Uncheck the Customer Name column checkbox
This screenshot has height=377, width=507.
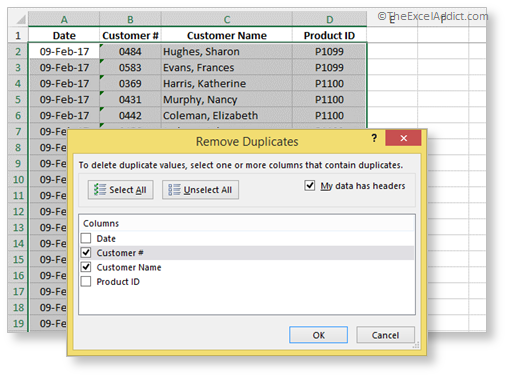click(x=86, y=267)
